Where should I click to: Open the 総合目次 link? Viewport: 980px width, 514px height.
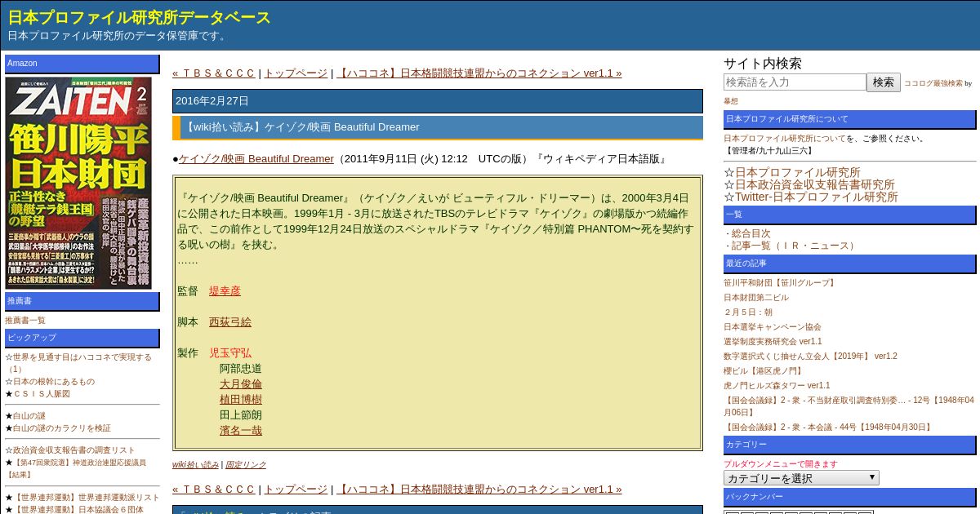coord(751,233)
